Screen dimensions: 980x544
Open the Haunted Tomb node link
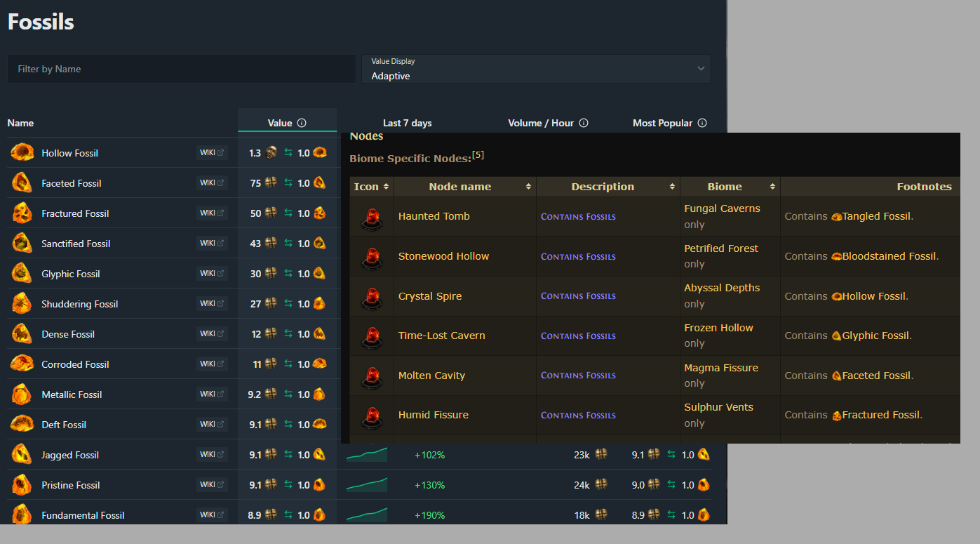point(434,216)
